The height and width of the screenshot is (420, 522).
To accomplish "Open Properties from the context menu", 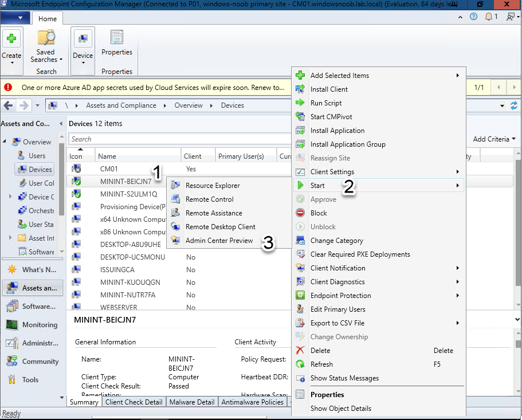I will click(x=378, y=395).
